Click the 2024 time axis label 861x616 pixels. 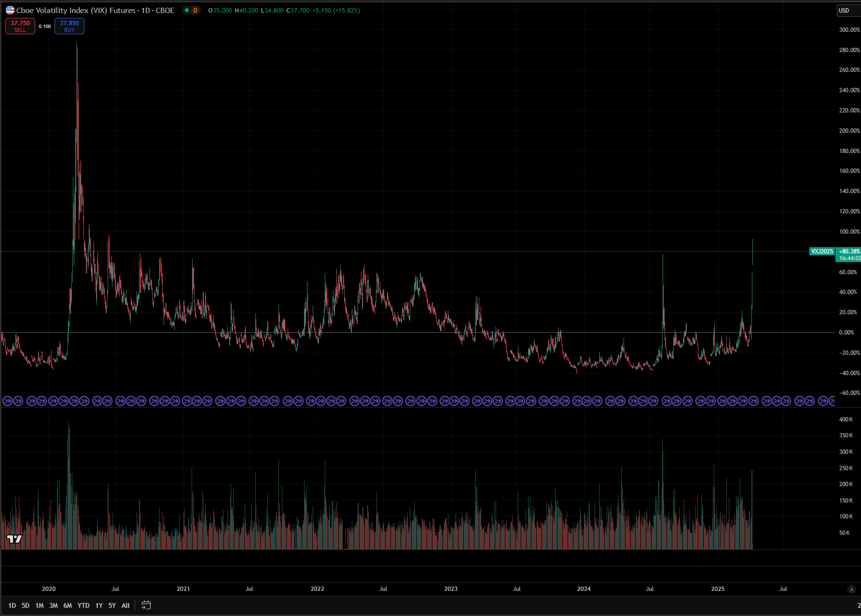[584, 589]
